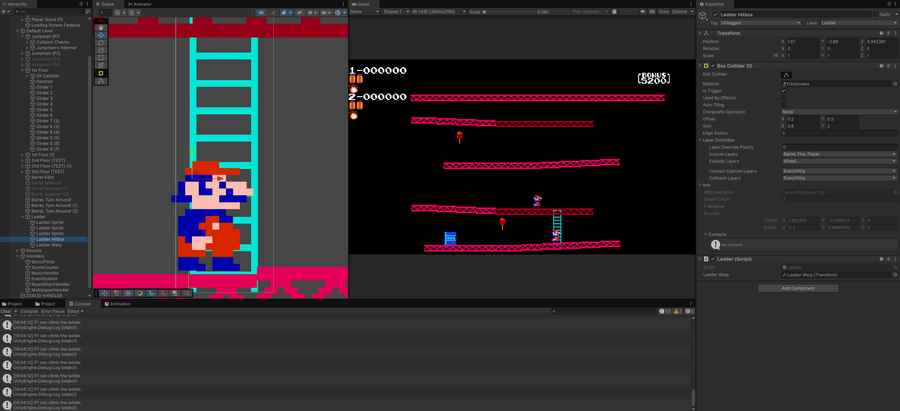Click the console warning count icon
The width and height of the screenshot is (900, 411).
tap(677, 311)
